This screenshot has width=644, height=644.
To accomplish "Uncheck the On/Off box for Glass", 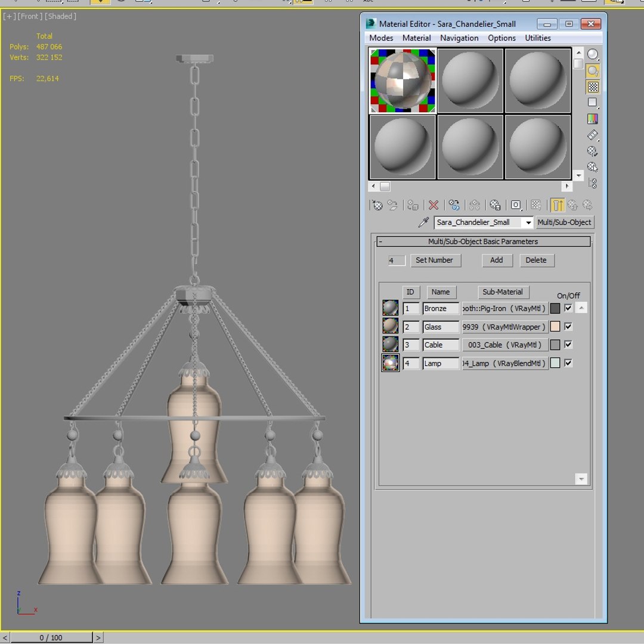I will click(x=568, y=327).
